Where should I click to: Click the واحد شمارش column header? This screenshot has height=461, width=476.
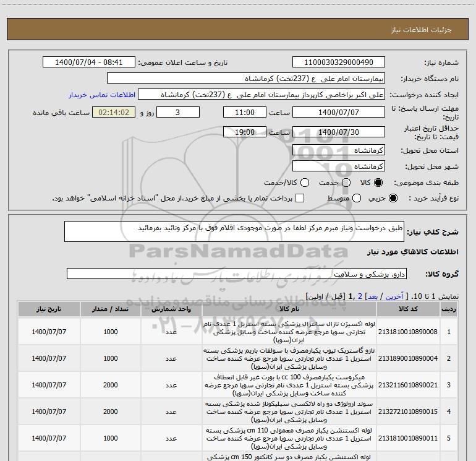(171, 309)
